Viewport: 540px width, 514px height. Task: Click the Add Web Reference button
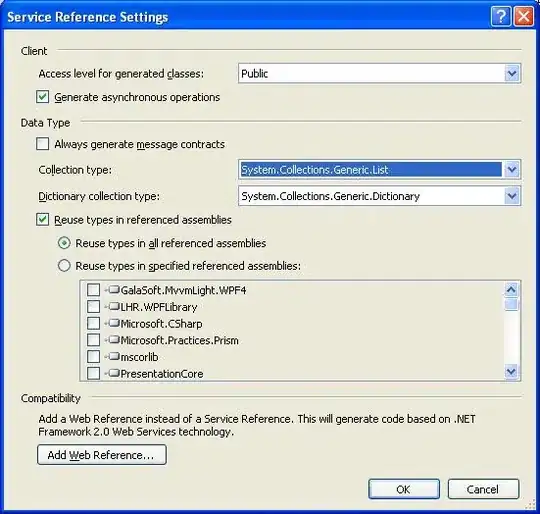point(102,455)
